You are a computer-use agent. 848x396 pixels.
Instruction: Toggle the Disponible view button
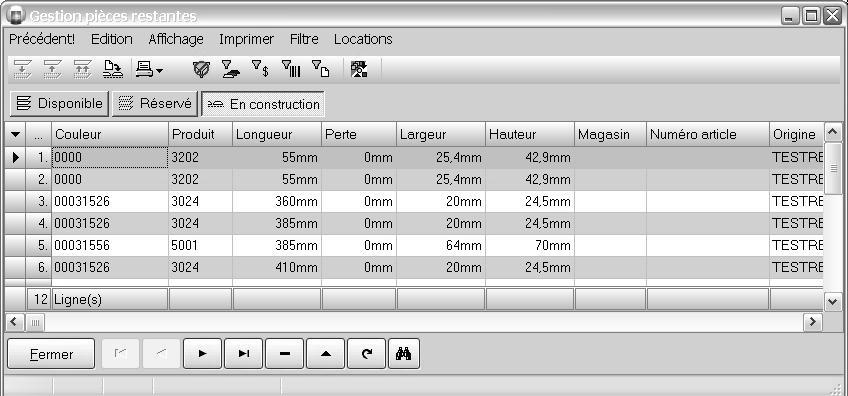[59, 104]
